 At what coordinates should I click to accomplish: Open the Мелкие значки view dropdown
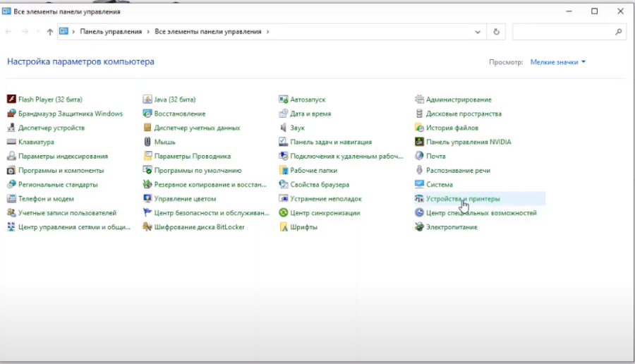(x=557, y=62)
